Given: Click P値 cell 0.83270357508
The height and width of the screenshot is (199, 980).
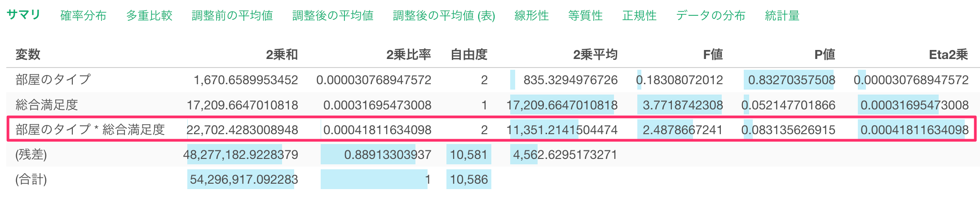Looking at the screenshot, I should click(791, 80).
